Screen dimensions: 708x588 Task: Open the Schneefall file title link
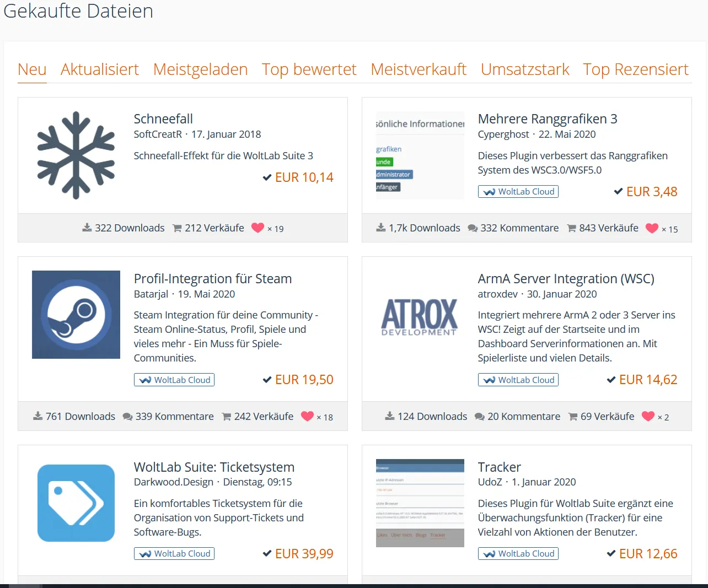pos(163,119)
